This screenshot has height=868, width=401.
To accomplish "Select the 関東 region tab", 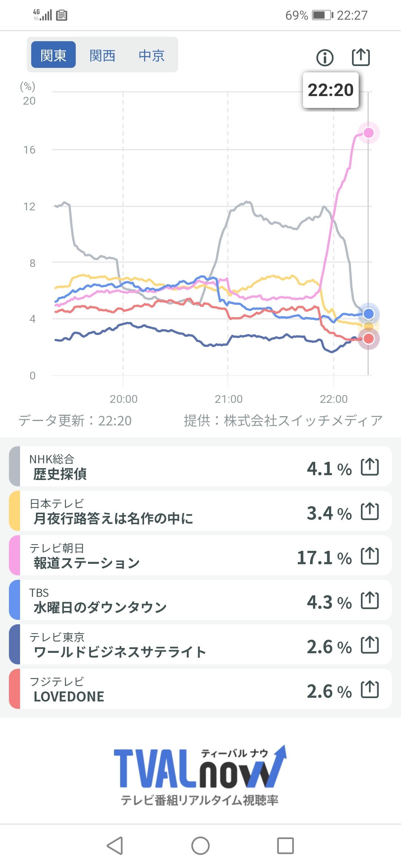I will point(53,55).
